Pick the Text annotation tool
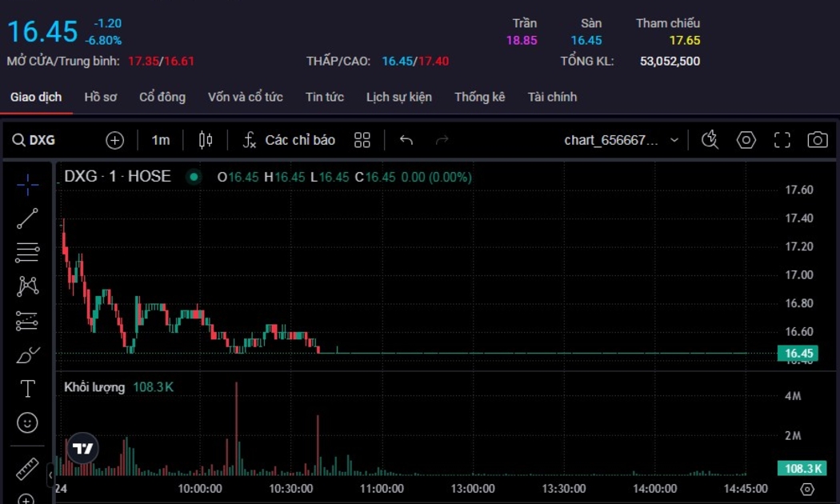The width and height of the screenshot is (840, 504). pyautogui.click(x=27, y=389)
